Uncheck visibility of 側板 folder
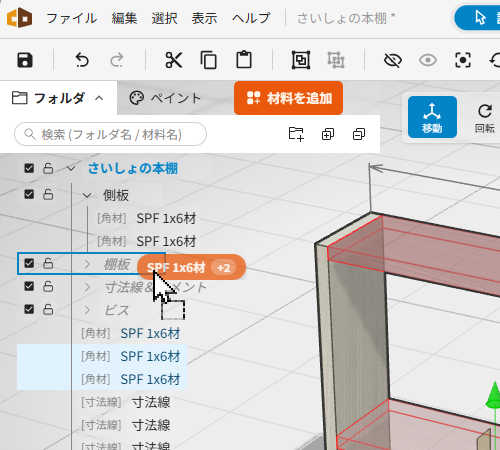 click(29, 194)
